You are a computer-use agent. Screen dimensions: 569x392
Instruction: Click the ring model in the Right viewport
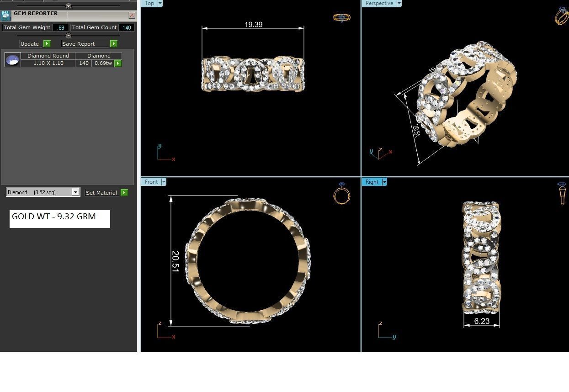click(482, 258)
